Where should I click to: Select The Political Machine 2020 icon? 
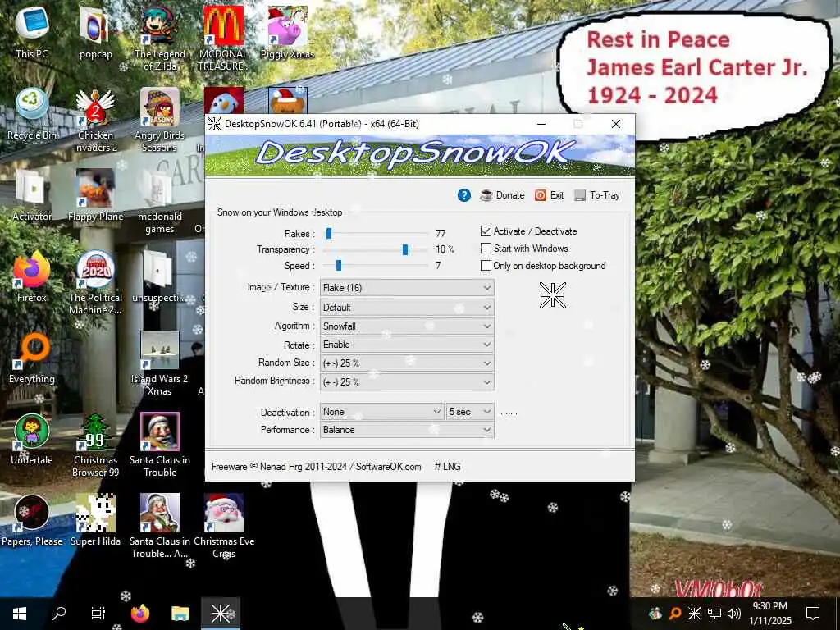[95, 282]
